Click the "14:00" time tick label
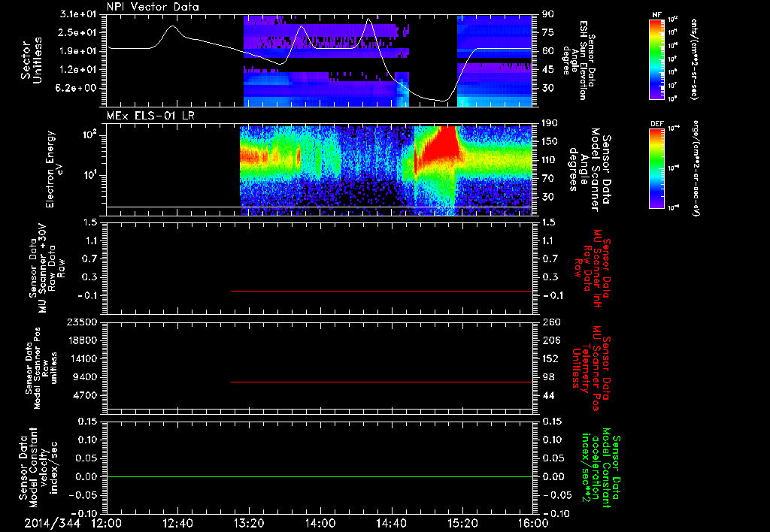 [x=320, y=524]
